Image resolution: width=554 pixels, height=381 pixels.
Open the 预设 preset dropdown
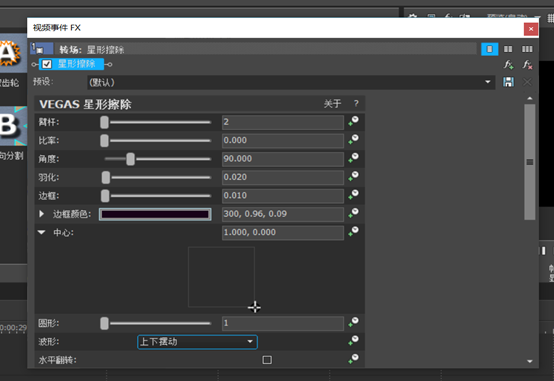click(x=291, y=82)
